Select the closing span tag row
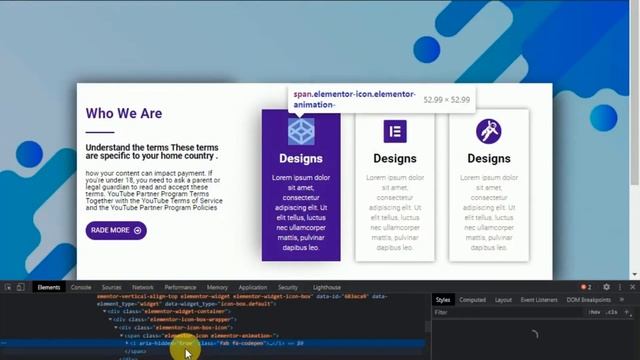The width and height of the screenshot is (640, 360). 212,351
